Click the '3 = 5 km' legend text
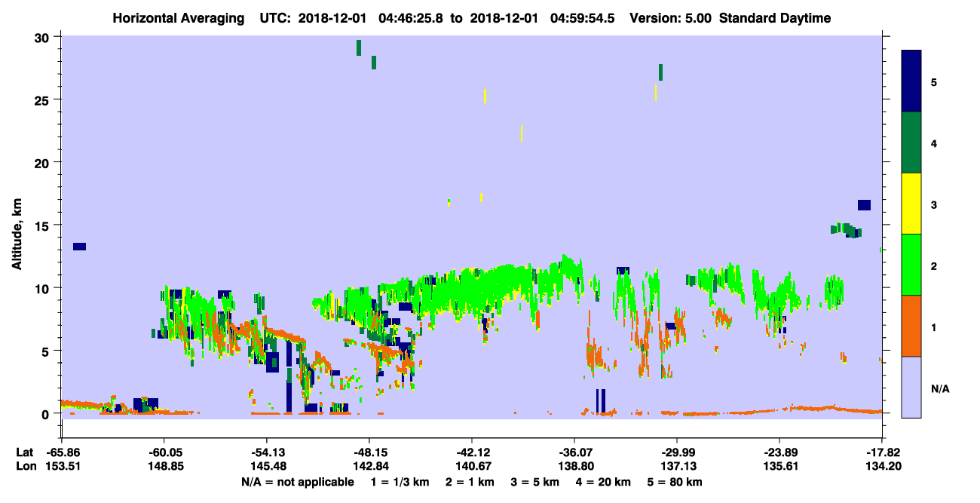Viewport: 980px width, 503px height. (x=535, y=482)
